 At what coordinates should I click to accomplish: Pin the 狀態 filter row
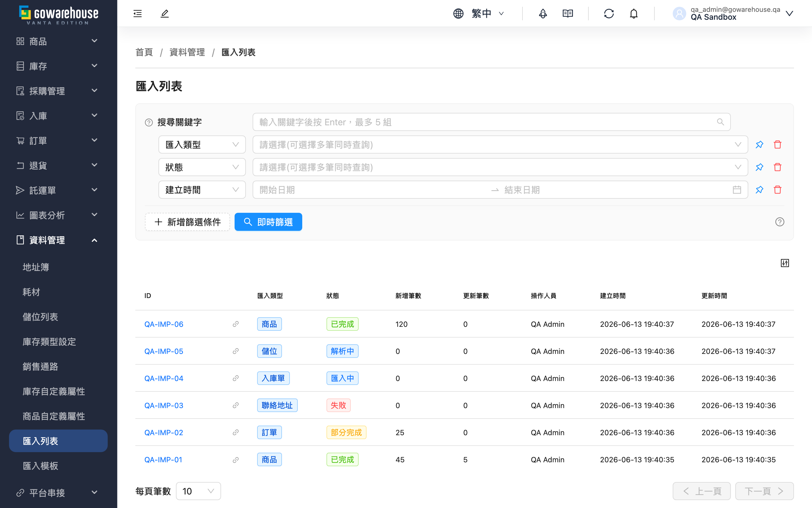click(x=759, y=167)
